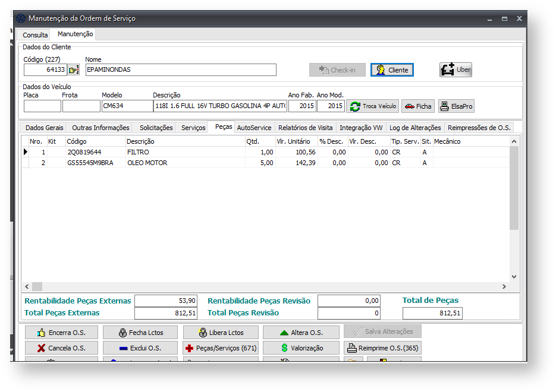This screenshot has height=392, width=556.
Task: Open the Serviços tab
Action: (193, 128)
